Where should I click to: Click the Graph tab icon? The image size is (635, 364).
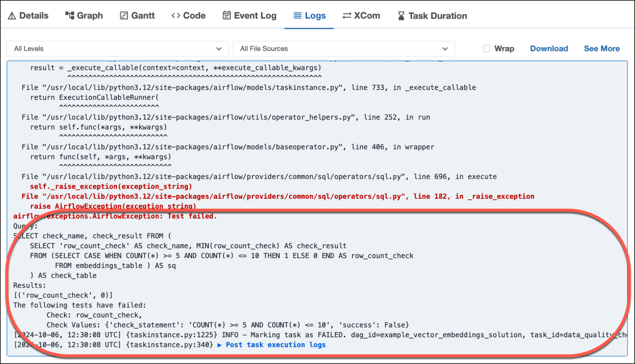[70, 15]
